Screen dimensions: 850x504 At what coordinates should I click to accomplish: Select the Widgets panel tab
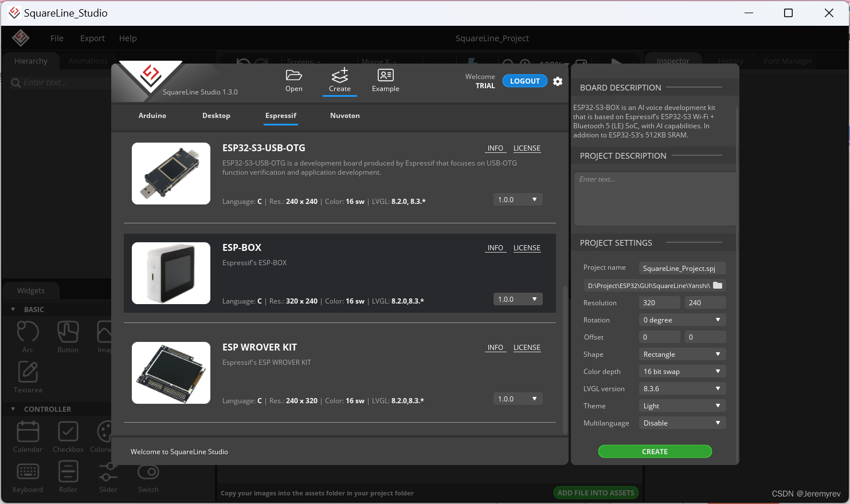tap(31, 291)
